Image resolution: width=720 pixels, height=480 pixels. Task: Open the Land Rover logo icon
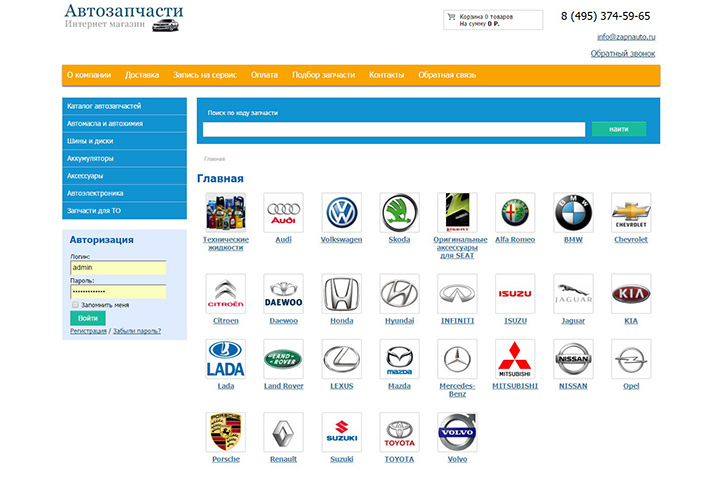(x=283, y=359)
